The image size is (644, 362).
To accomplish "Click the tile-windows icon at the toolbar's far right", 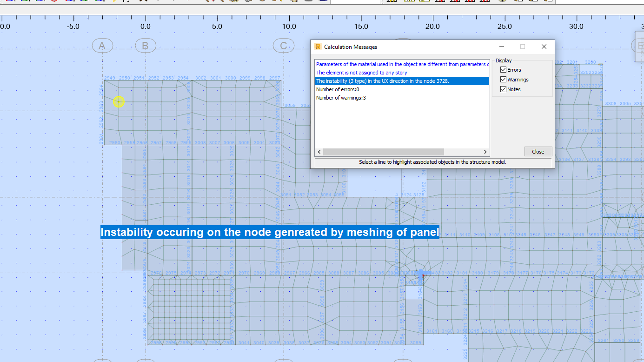I will pos(534,2).
